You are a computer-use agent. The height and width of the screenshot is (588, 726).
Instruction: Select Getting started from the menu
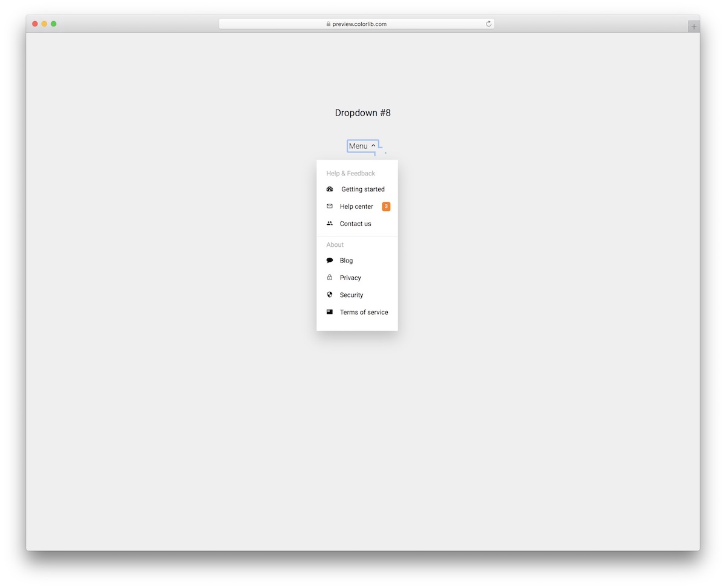tap(362, 189)
